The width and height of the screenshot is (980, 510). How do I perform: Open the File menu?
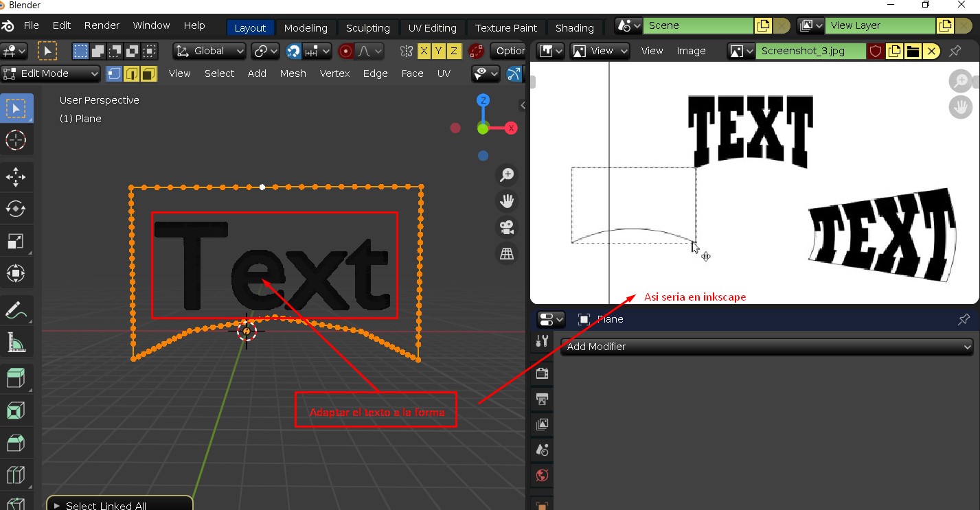point(31,26)
